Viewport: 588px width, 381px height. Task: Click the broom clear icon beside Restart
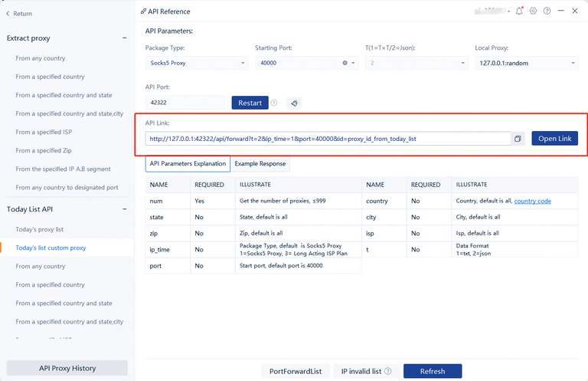pyautogui.click(x=293, y=103)
